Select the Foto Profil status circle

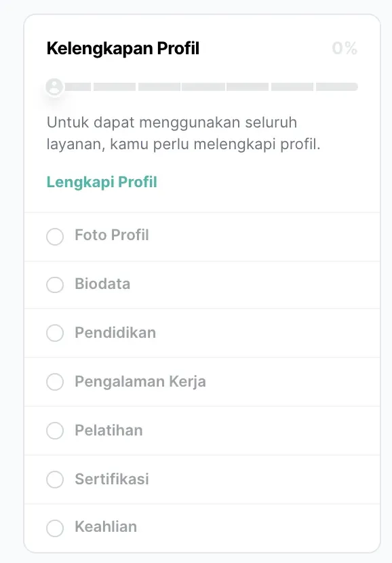pyautogui.click(x=55, y=236)
